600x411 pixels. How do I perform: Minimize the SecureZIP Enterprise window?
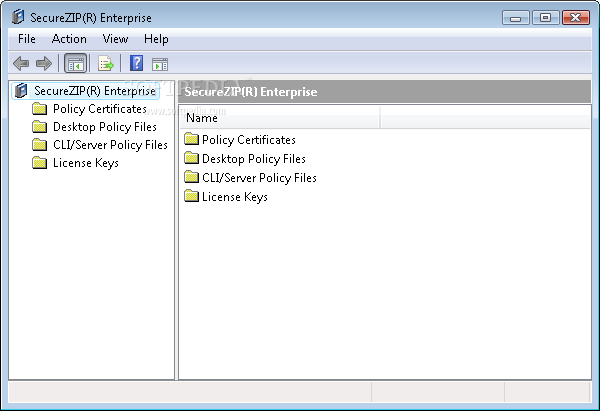(x=515, y=18)
